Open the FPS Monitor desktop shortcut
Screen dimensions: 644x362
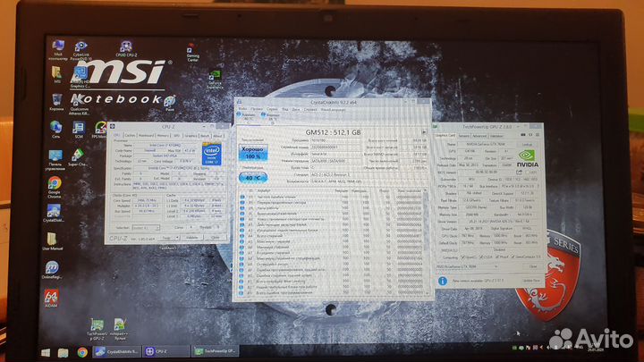(x=100, y=130)
